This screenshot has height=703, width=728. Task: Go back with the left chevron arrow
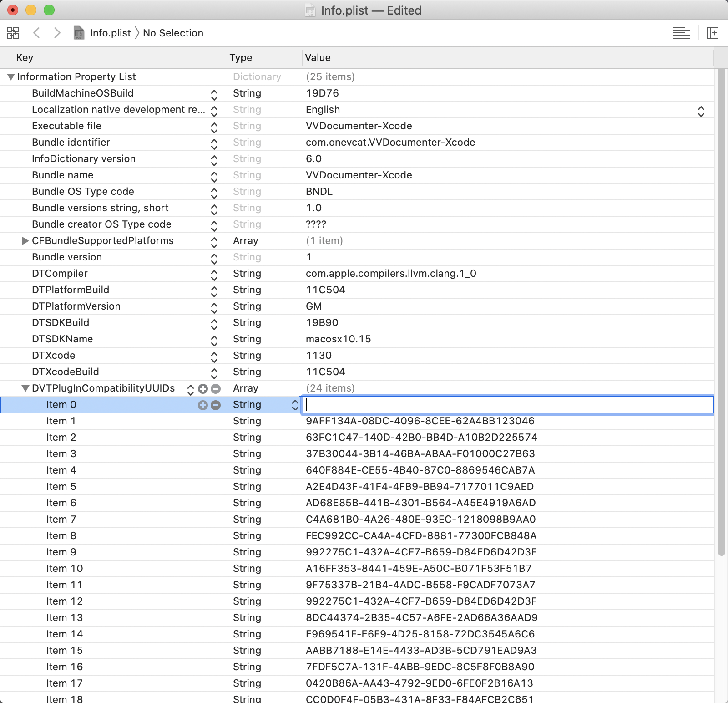(37, 33)
